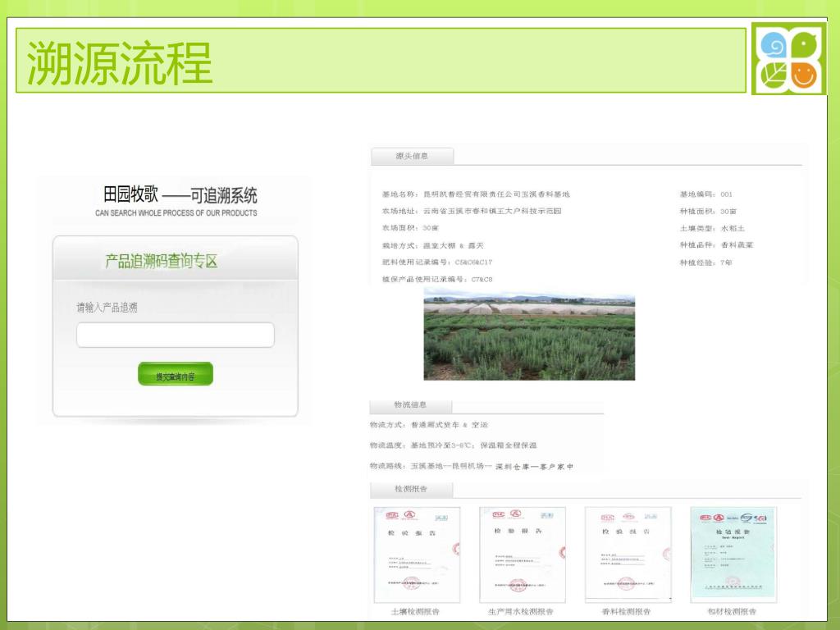Open the 土壤检测报告 thumbnail

click(x=417, y=555)
